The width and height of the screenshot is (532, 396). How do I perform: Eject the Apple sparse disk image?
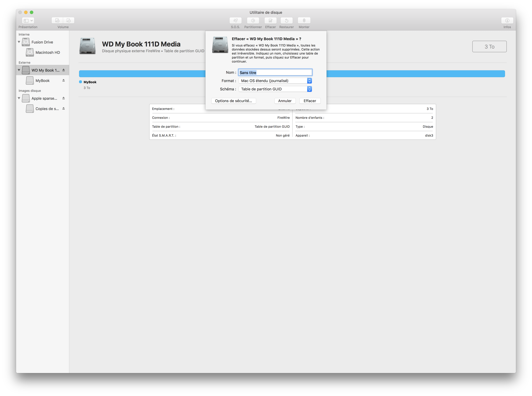pyautogui.click(x=64, y=98)
